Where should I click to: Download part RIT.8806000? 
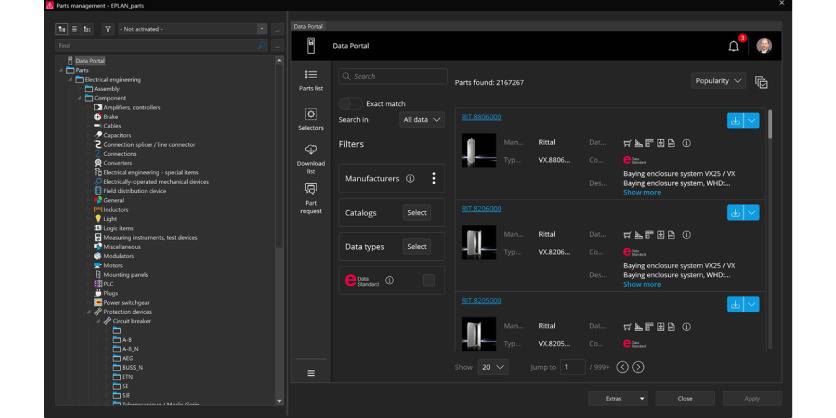point(735,120)
